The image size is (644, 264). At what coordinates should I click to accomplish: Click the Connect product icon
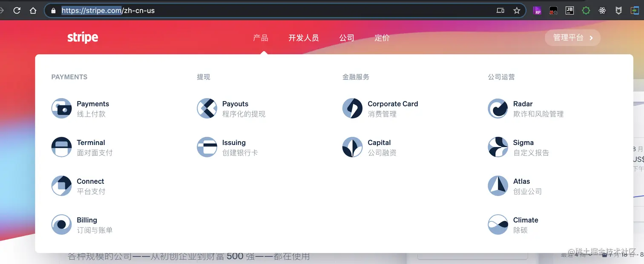click(x=61, y=186)
